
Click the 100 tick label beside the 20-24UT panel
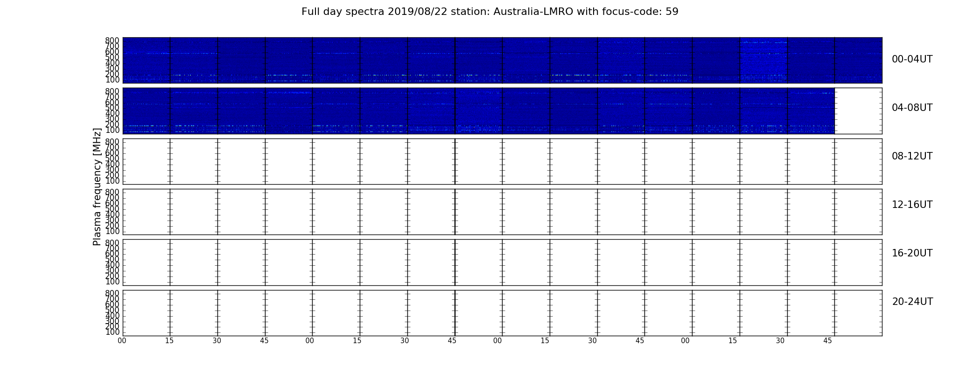pyautogui.click(x=112, y=332)
